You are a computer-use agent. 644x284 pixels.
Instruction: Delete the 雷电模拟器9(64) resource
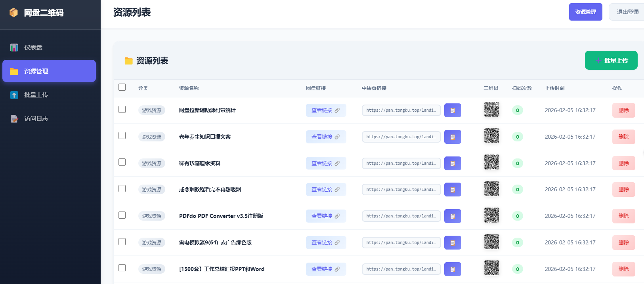click(624, 242)
